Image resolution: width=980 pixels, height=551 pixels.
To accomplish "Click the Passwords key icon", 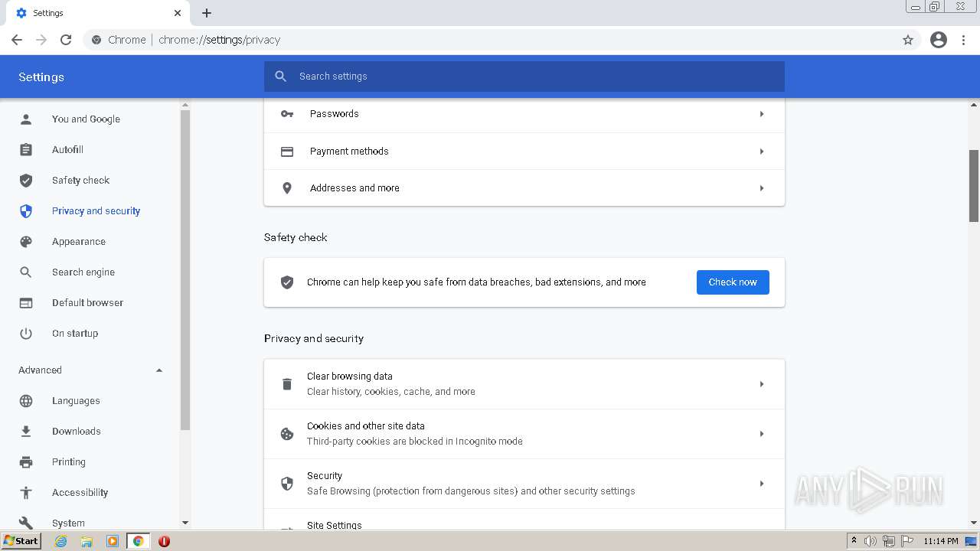I will point(287,114).
